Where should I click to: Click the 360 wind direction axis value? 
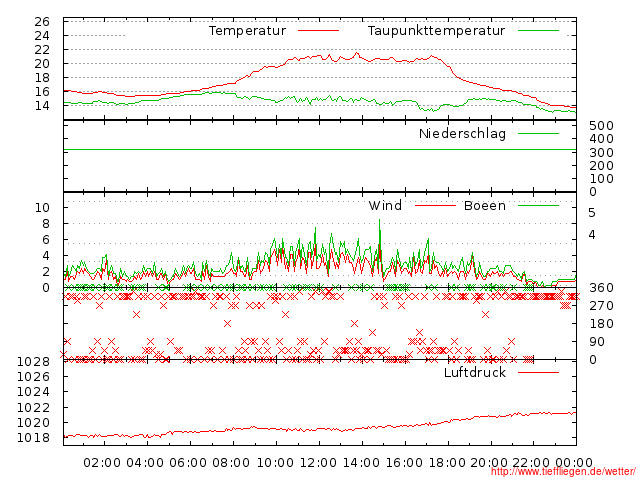click(x=601, y=288)
